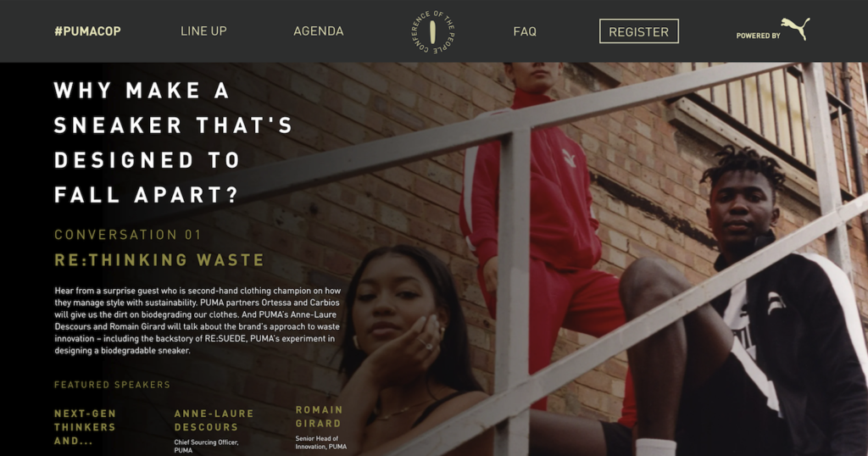Click the PUMA cat logo
868x456 pixels.
click(x=795, y=29)
